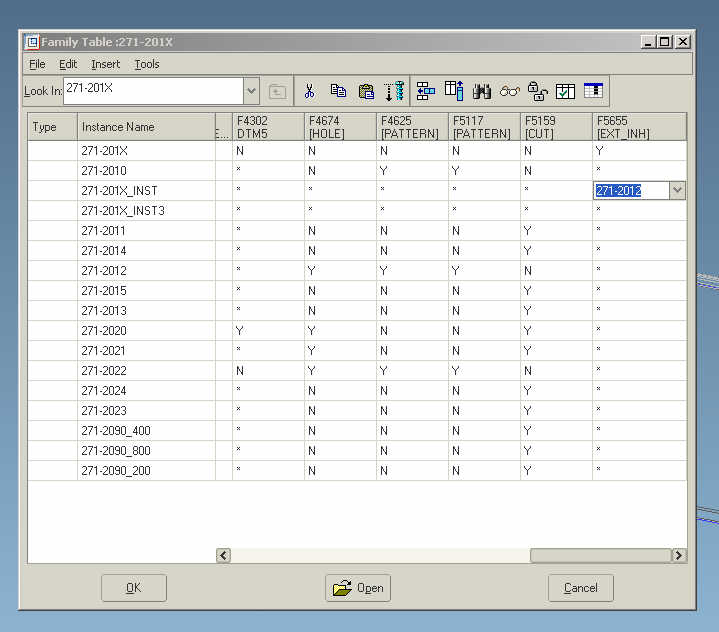
Task: Click the add table column icon
Action: (454, 91)
